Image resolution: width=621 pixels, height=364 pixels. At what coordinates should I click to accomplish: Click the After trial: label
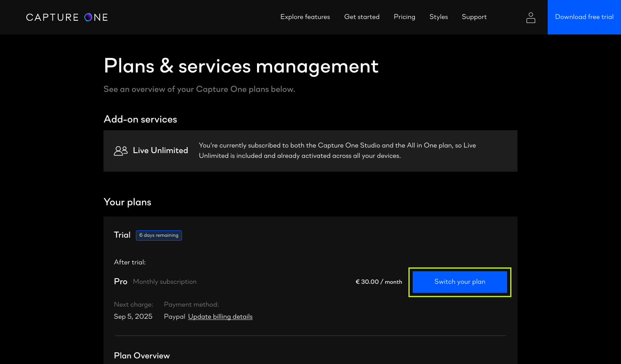[130, 262]
